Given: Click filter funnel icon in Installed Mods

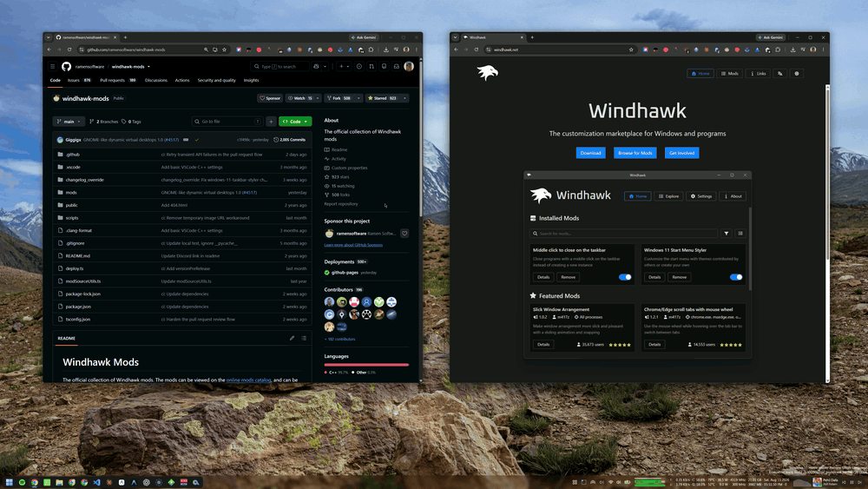Looking at the screenshot, I should tap(727, 233).
